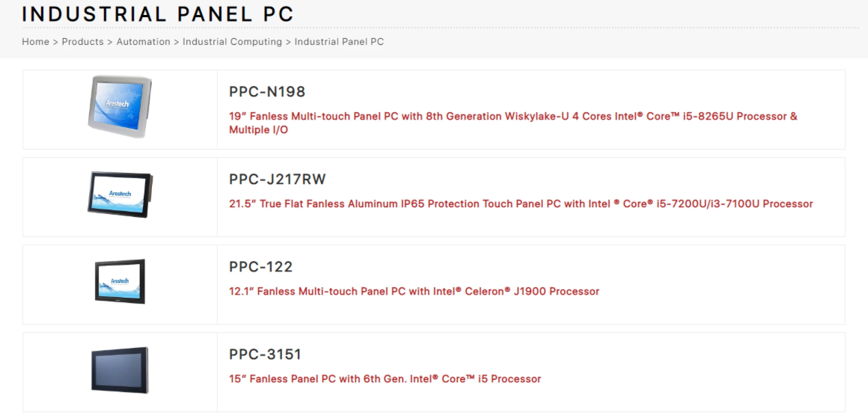Image resolution: width=868 pixels, height=419 pixels.
Task: Go to Home in the breadcrumb
Action: pos(35,42)
